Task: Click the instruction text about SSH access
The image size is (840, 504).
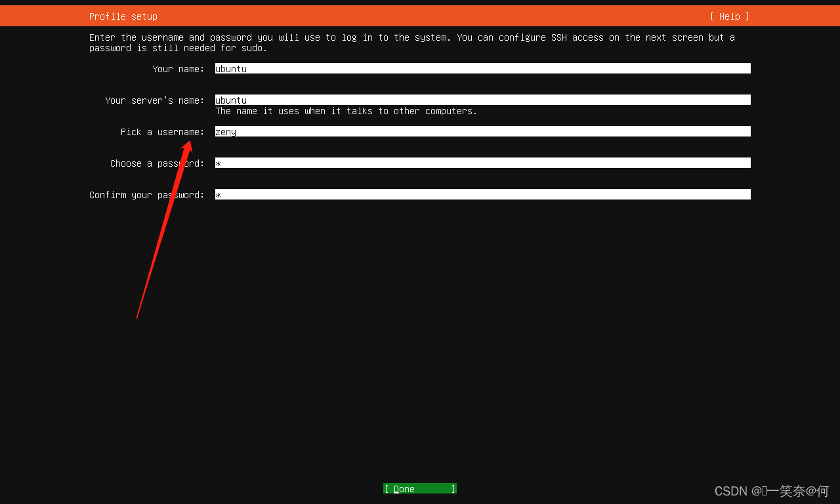Action: click(412, 43)
